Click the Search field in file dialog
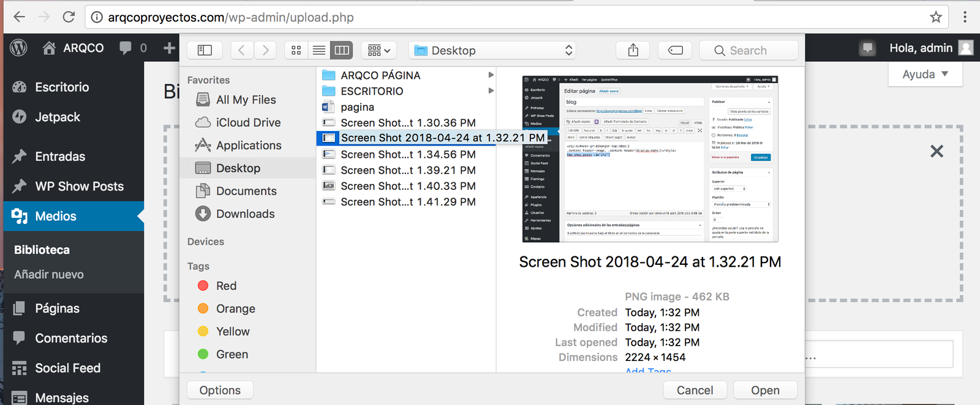980x405 pixels. (748, 50)
